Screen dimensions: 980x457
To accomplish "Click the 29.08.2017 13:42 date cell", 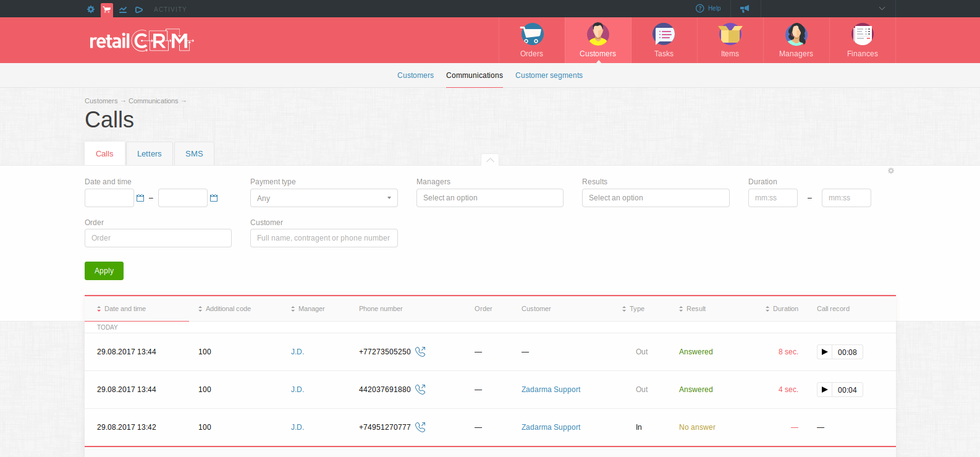I will [x=127, y=427].
